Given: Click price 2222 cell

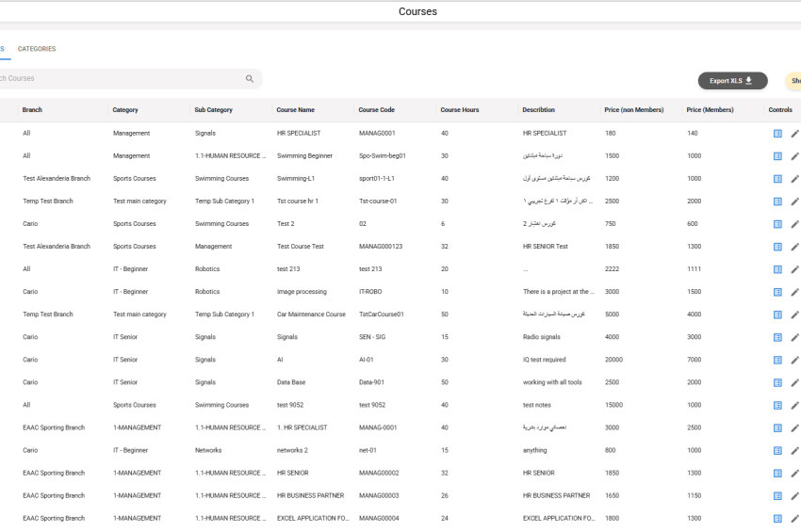Looking at the screenshot, I should pos(612,269).
